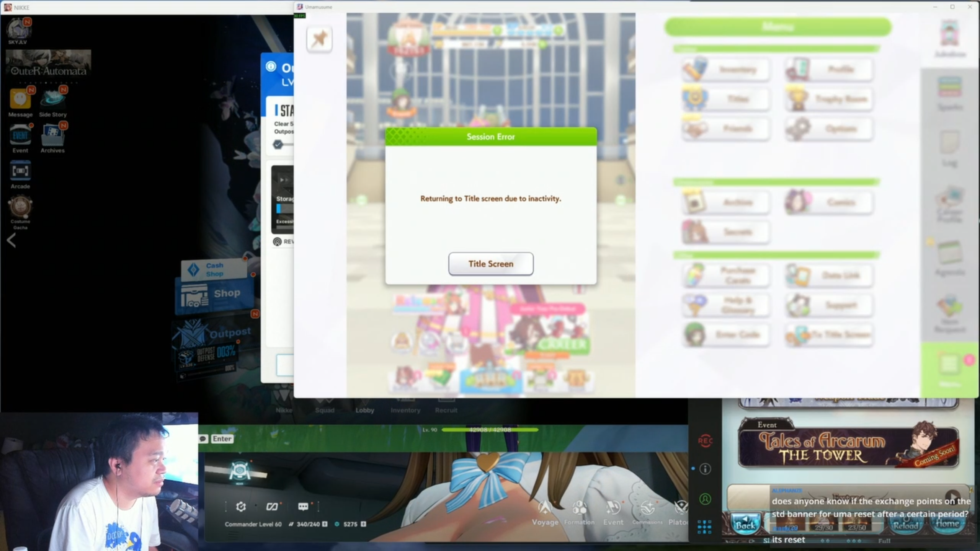Collapse the NIKKE side menu with left arrow

point(11,241)
